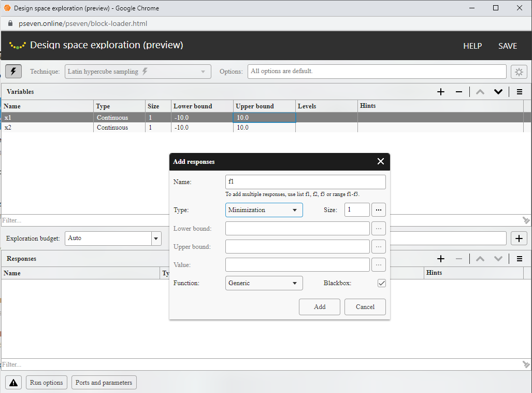Click the Upper bound input in dialog
The height and width of the screenshot is (393, 532).
(297, 247)
